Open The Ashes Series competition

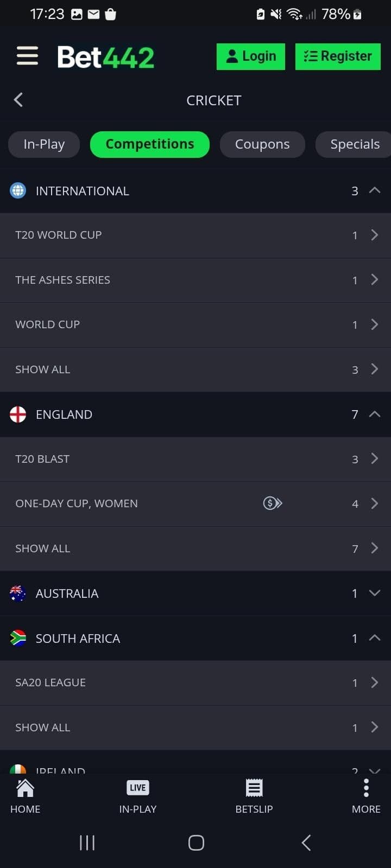pyautogui.click(x=195, y=280)
